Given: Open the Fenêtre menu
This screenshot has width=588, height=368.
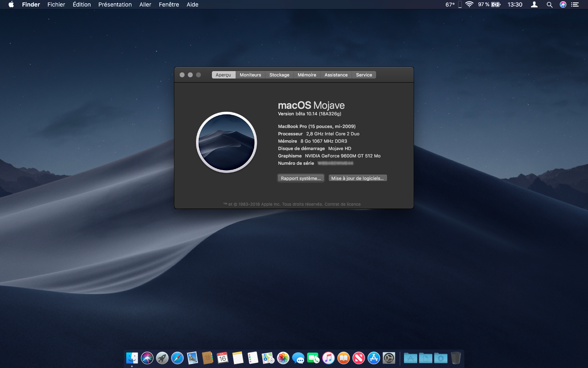Looking at the screenshot, I should coord(169,4).
